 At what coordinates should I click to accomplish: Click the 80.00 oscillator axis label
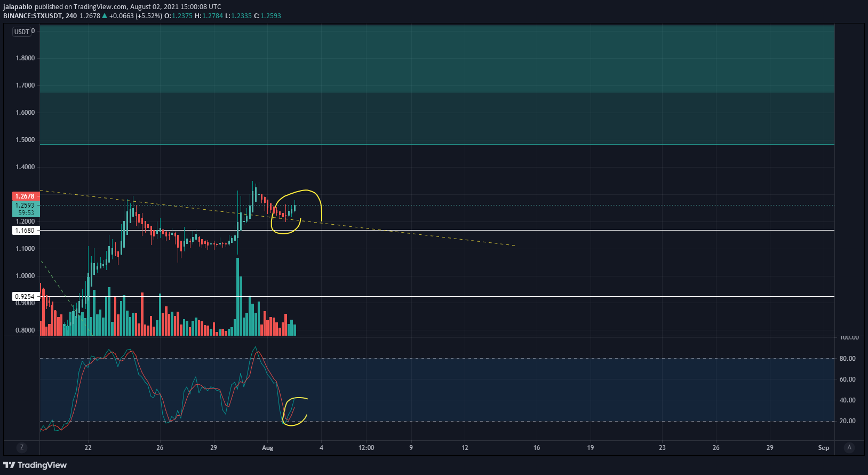(848, 359)
